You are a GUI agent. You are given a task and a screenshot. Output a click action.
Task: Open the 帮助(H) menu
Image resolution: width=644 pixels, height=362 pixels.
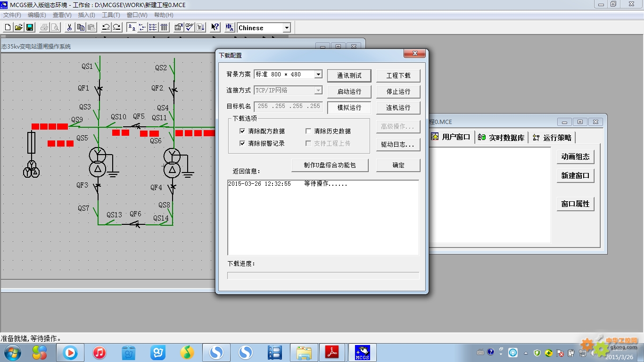click(164, 15)
